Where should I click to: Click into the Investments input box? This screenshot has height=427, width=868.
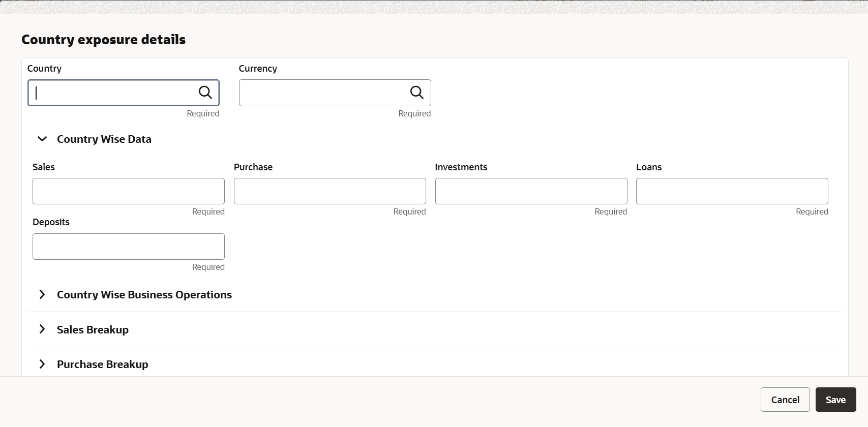(x=531, y=191)
